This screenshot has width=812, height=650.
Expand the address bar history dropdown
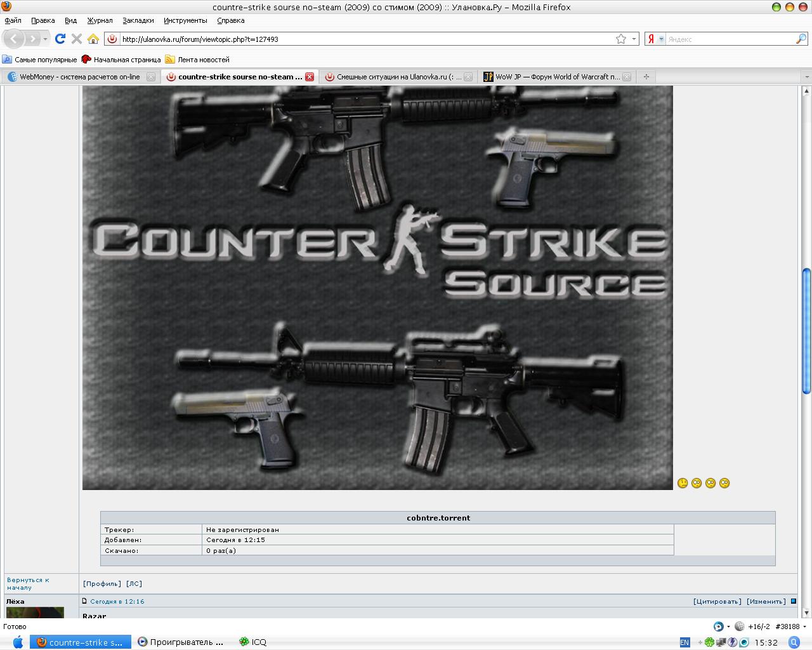click(x=634, y=39)
